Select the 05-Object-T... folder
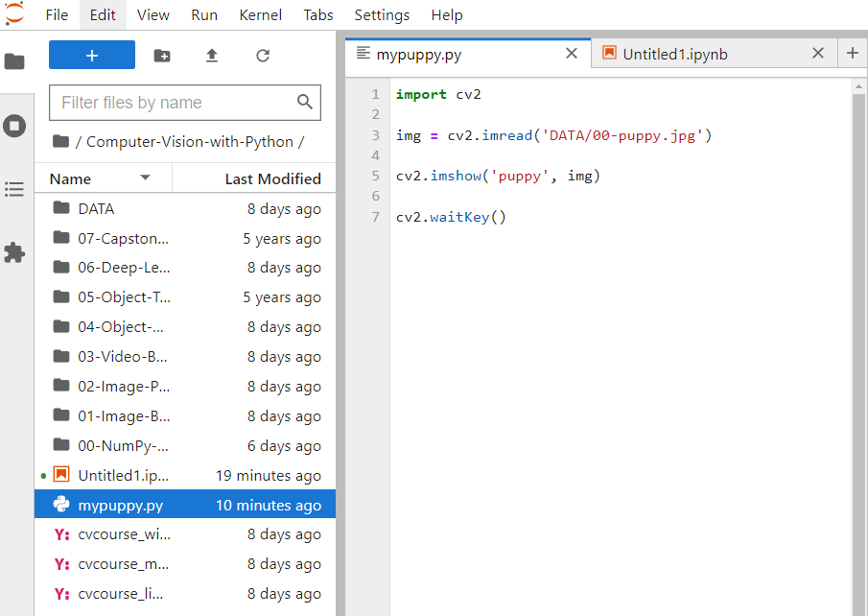Viewport: 868px width, 616px height. pos(185,297)
